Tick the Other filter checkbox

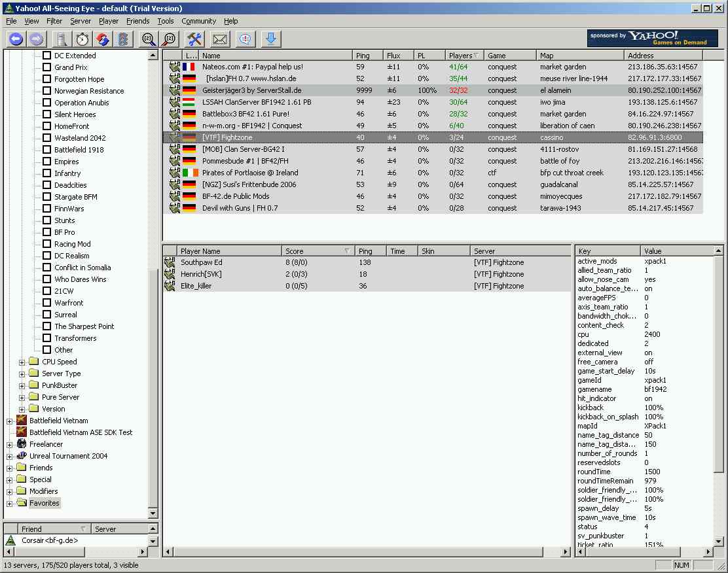[46, 350]
